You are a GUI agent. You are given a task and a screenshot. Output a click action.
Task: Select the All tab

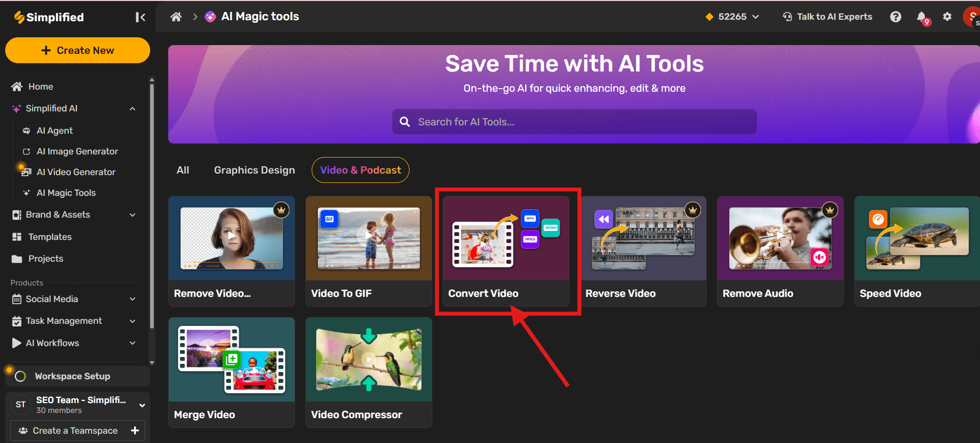point(183,170)
